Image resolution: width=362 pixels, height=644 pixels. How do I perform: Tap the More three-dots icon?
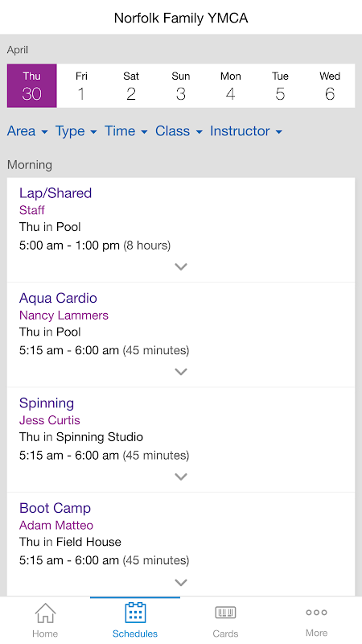316,613
